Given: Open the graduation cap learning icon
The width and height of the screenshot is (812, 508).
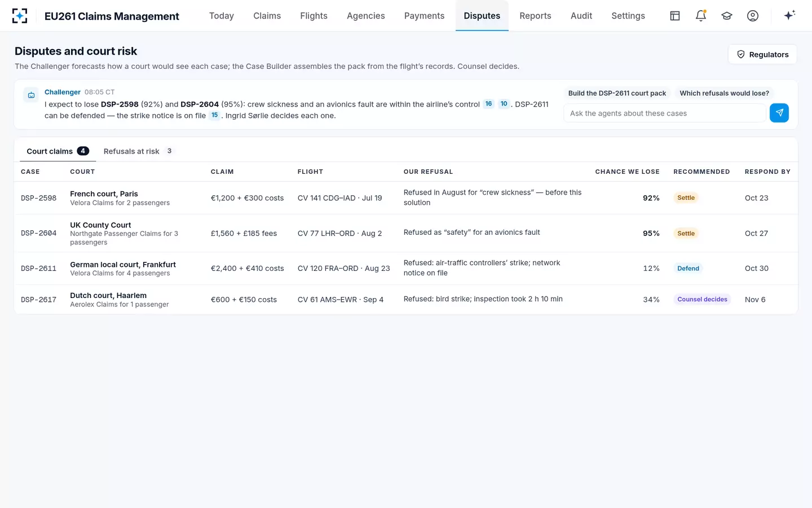Looking at the screenshot, I should (x=727, y=16).
